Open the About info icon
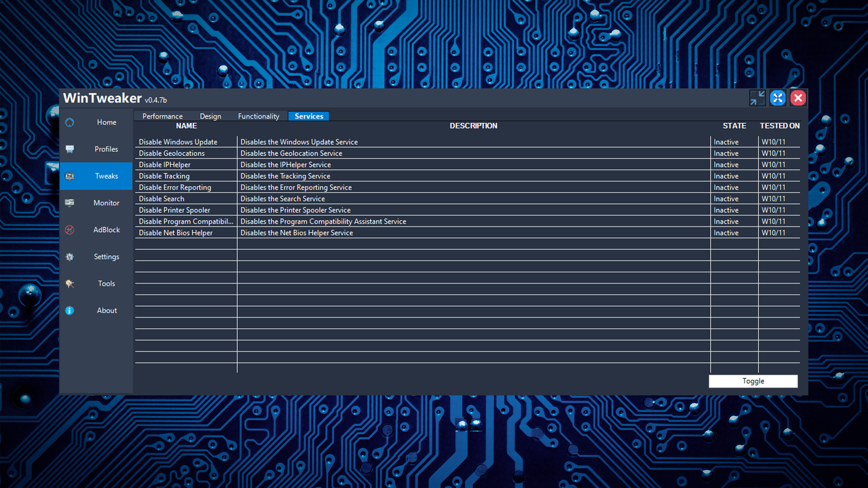Screen dimensions: 868x488 [x=70, y=310]
